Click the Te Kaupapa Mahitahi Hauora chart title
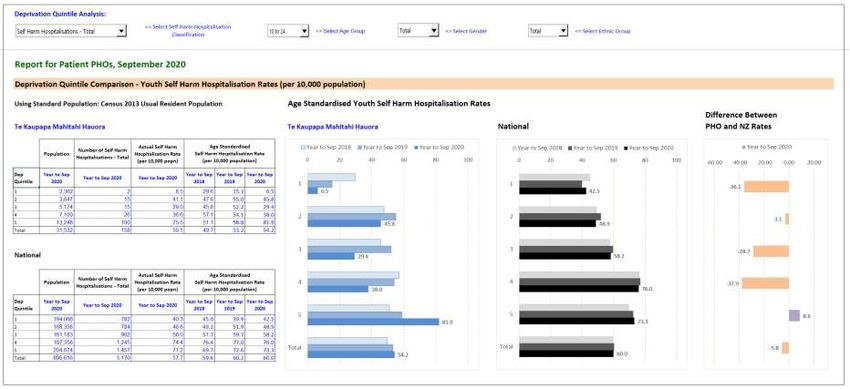Screen dimensions: 850x389 point(332,127)
